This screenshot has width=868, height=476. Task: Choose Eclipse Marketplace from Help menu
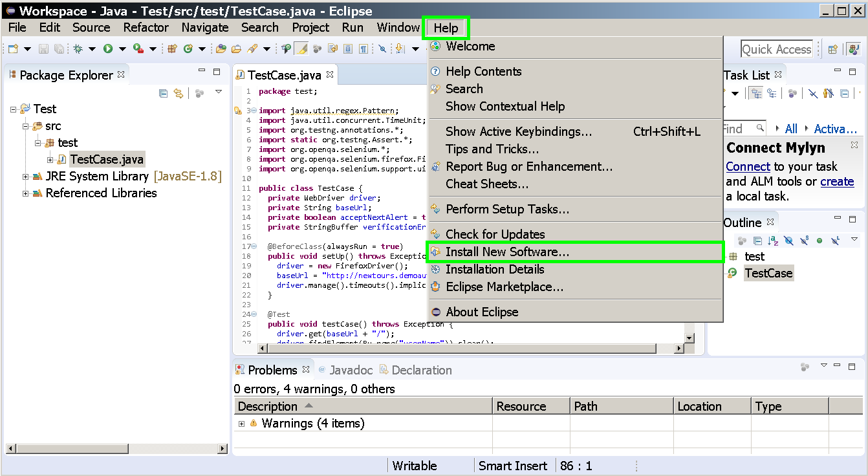pyautogui.click(x=574, y=287)
